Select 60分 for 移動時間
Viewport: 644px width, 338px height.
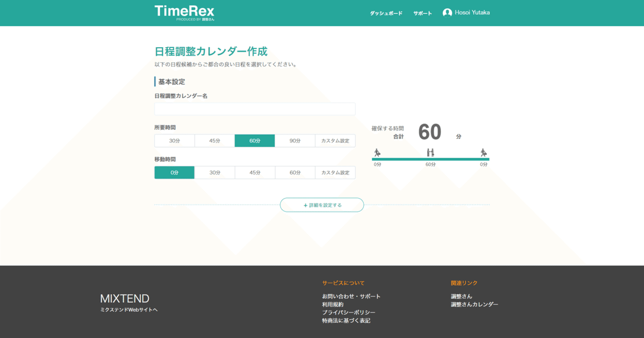point(295,173)
